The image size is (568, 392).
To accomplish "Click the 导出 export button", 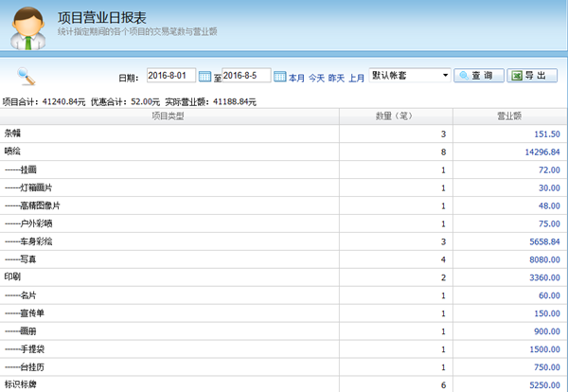I will (532, 76).
